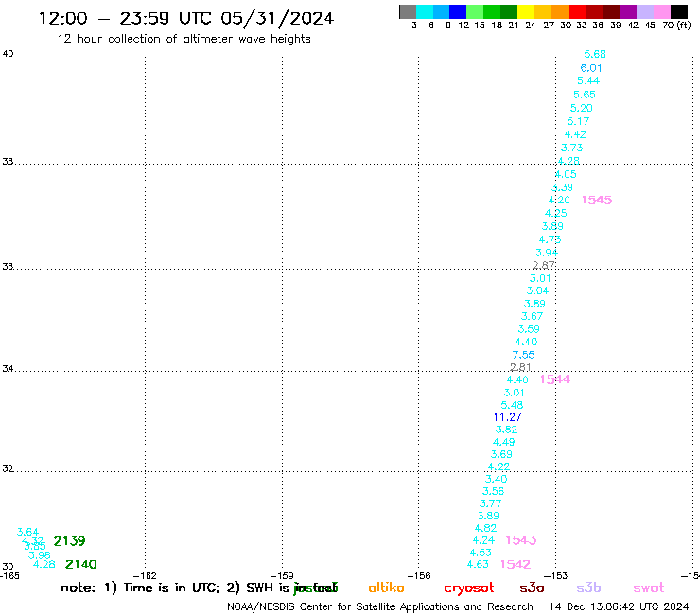The height and width of the screenshot is (615, 700).
Task: Click the green time label 2140
Action: 80,565
